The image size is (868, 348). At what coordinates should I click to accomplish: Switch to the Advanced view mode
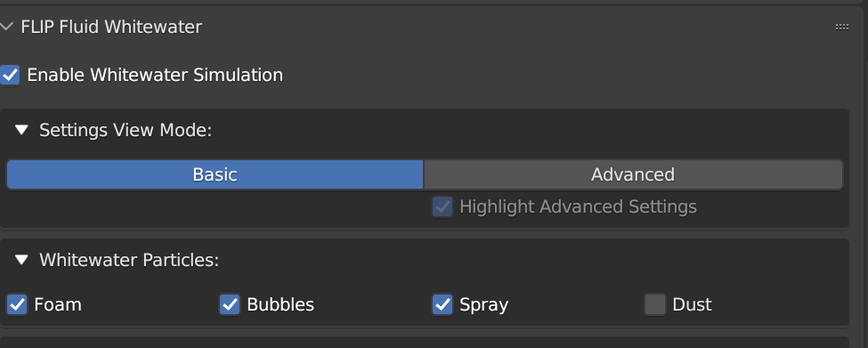(633, 174)
